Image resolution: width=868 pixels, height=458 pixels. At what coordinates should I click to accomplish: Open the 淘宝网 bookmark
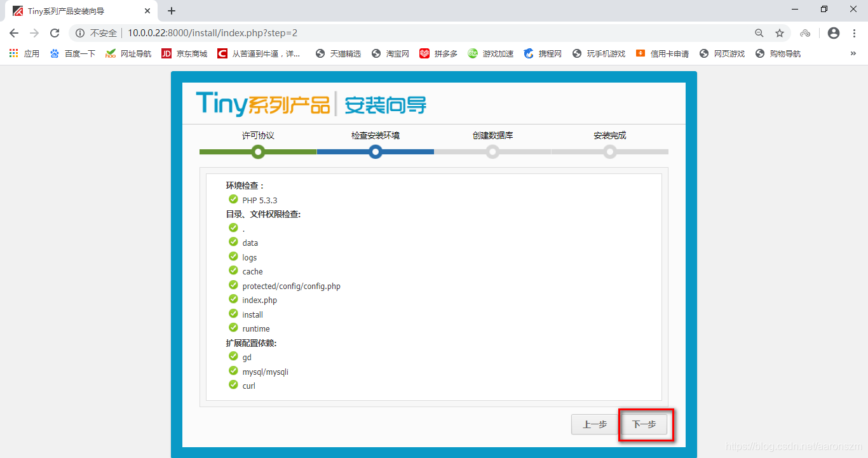[390, 54]
